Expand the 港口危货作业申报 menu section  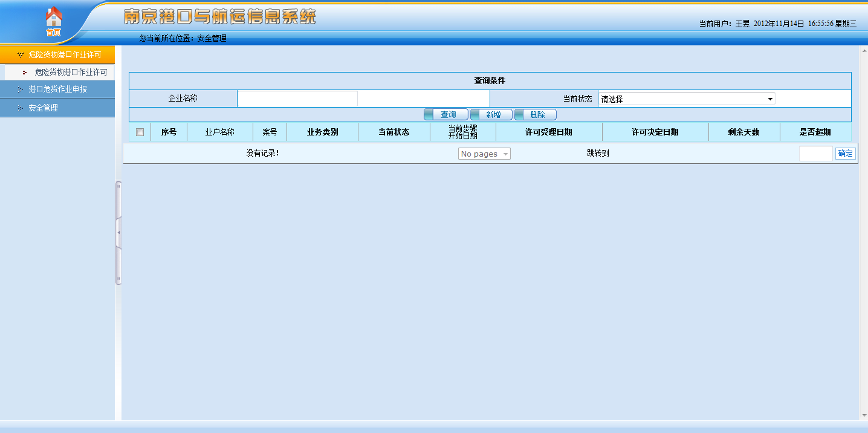point(57,90)
